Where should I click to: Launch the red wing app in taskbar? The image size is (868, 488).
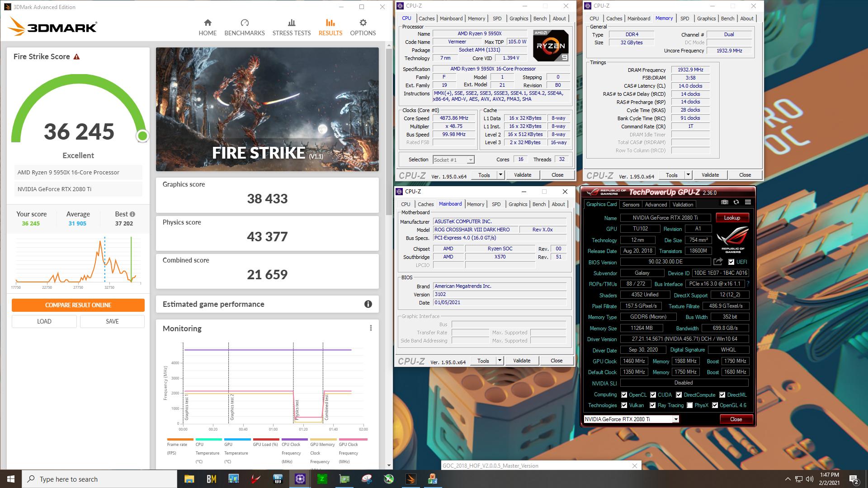pyautogui.click(x=256, y=479)
